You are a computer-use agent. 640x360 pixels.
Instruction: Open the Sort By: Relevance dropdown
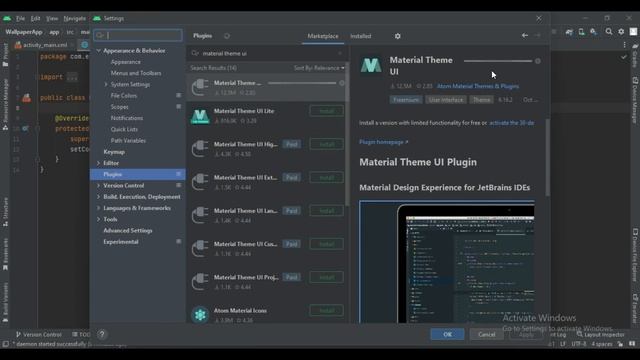tap(319, 68)
